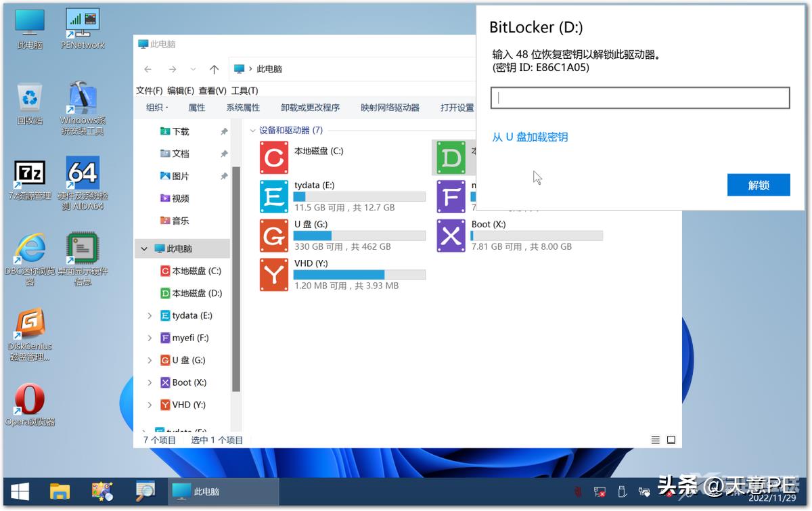This screenshot has width=812, height=511.
Task: Click 卸载或更改程序 in the toolbar
Action: [x=311, y=108]
